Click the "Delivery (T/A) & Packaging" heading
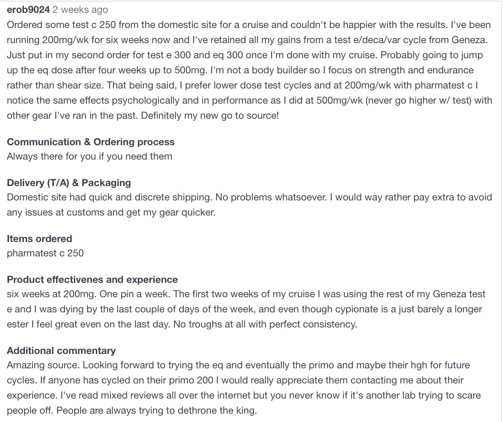Image resolution: width=504 pixels, height=422 pixels. 69,183
